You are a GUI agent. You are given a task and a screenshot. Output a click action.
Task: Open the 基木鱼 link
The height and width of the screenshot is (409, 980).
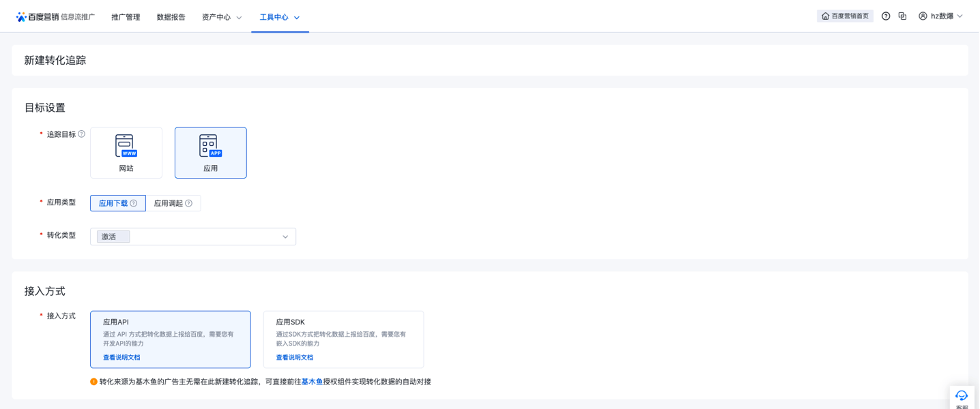click(312, 382)
